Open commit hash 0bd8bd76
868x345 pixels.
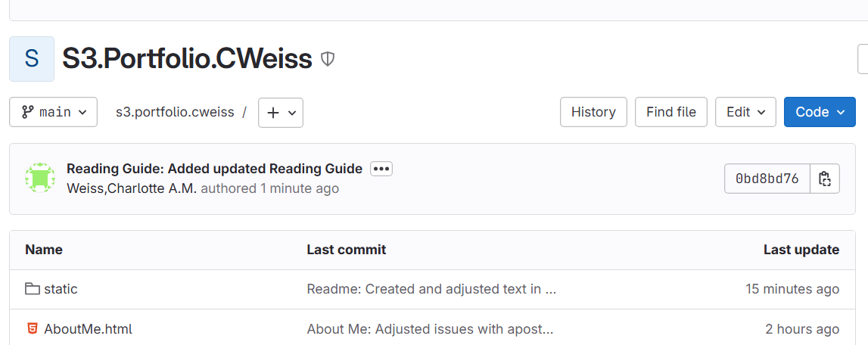coord(767,179)
